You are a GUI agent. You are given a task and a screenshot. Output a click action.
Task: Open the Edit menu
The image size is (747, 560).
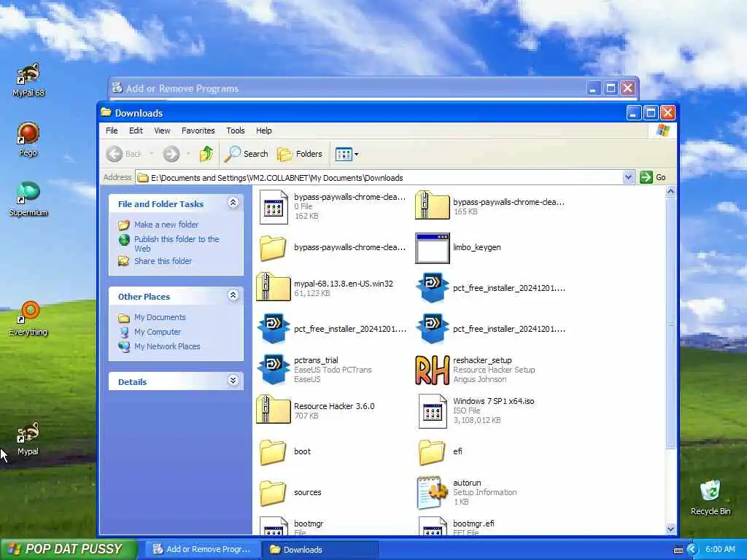136,131
